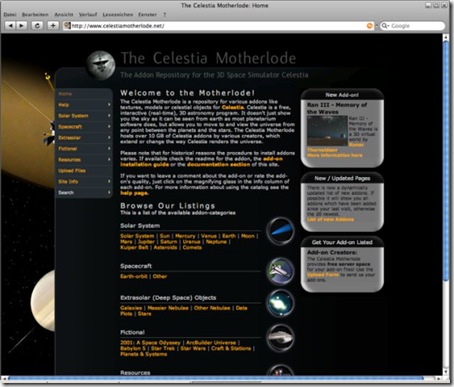Open the ? help menu
454x387 pixels.
(x=164, y=15)
